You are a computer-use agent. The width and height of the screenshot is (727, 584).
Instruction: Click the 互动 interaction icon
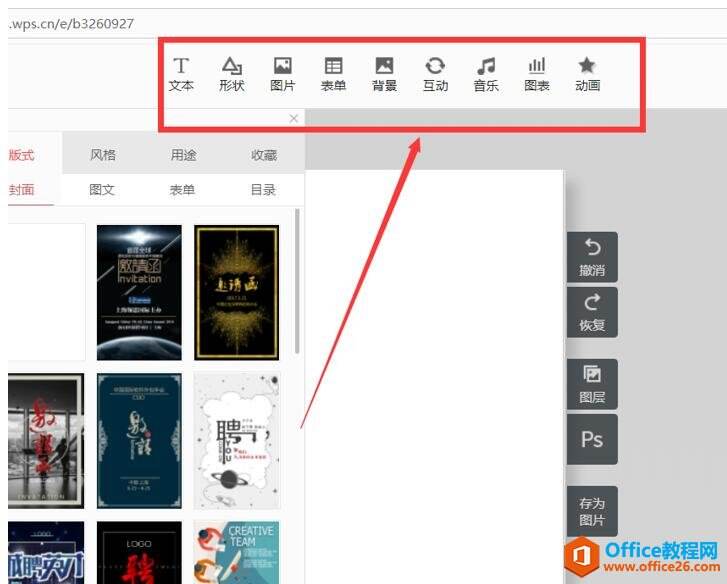[435, 74]
